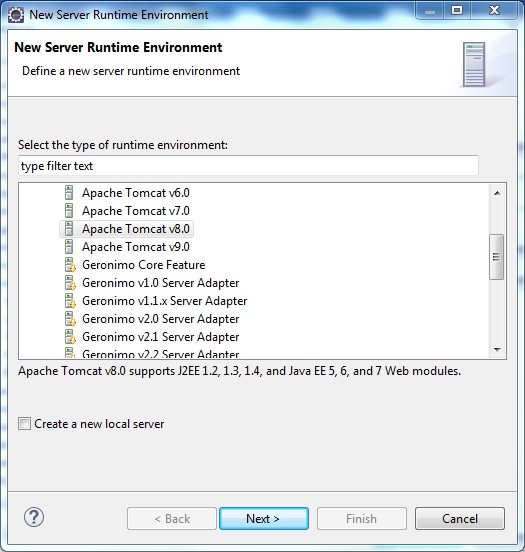Click the Geronimo Core Feature icon
Viewport: 525px width, 552px height.
pyautogui.click(x=70, y=265)
